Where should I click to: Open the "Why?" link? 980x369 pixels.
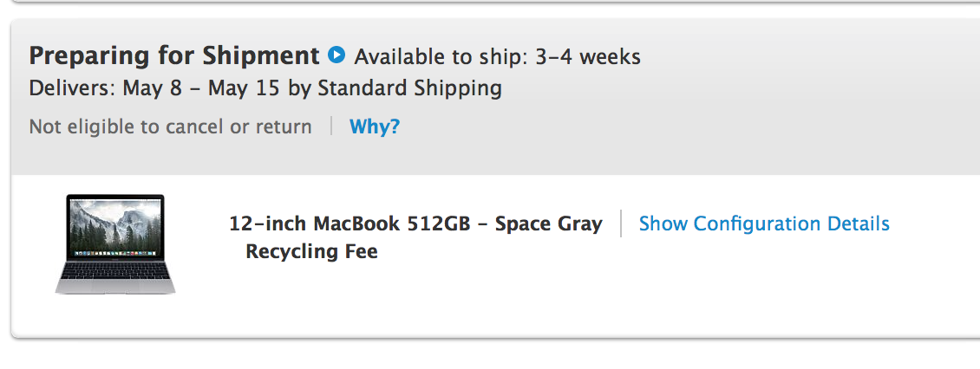374,126
